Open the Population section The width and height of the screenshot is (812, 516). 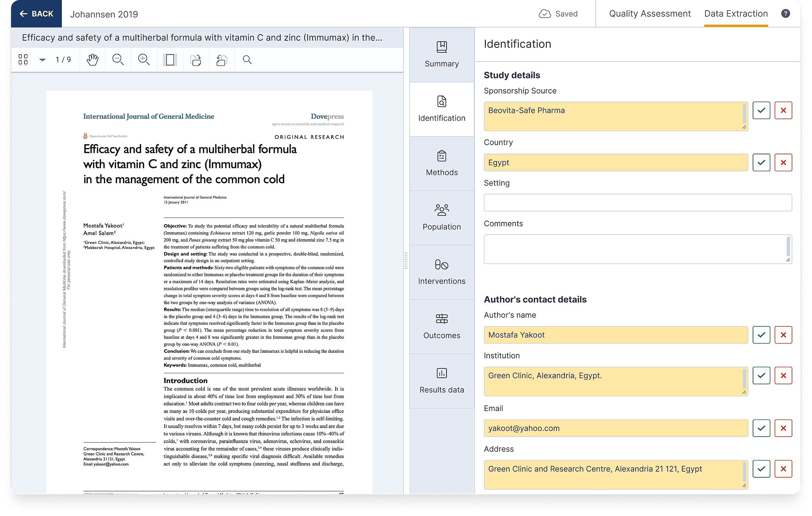[442, 218]
